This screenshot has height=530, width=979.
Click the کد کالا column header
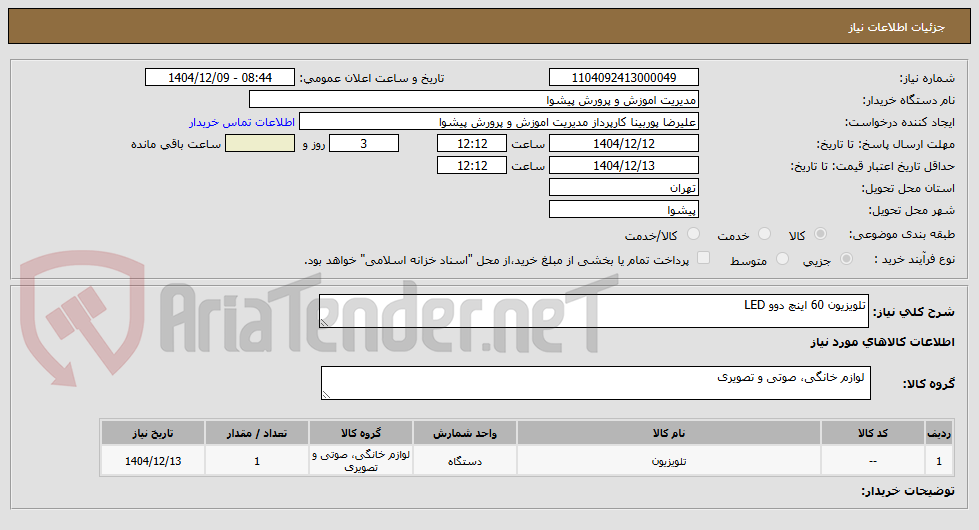click(873, 433)
